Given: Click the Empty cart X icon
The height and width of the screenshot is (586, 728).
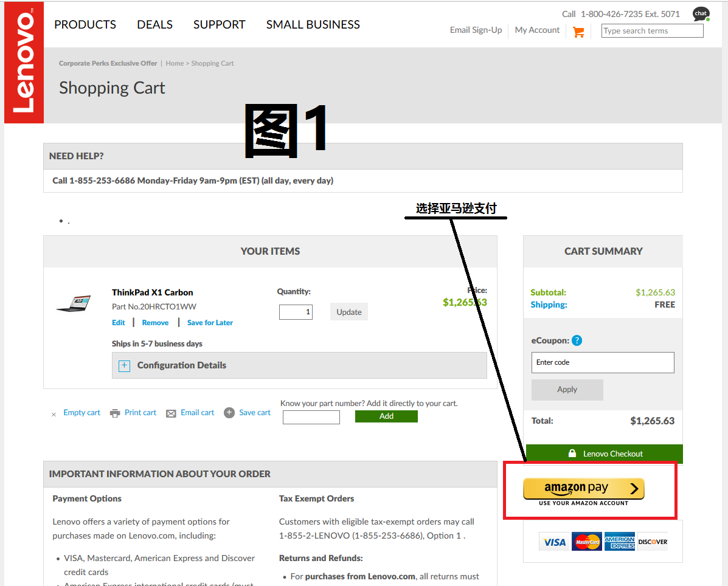Looking at the screenshot, I should 54,414.
